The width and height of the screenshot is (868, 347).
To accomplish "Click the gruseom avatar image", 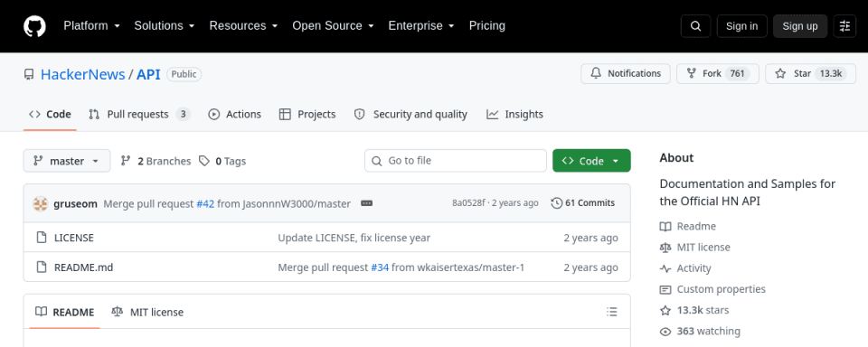I will [x=41, y=203].
